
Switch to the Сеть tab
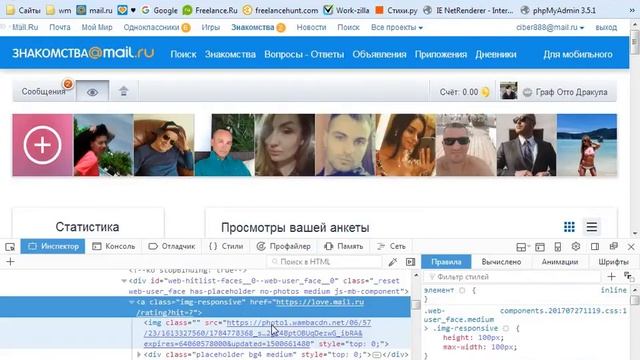click(391, 247)
